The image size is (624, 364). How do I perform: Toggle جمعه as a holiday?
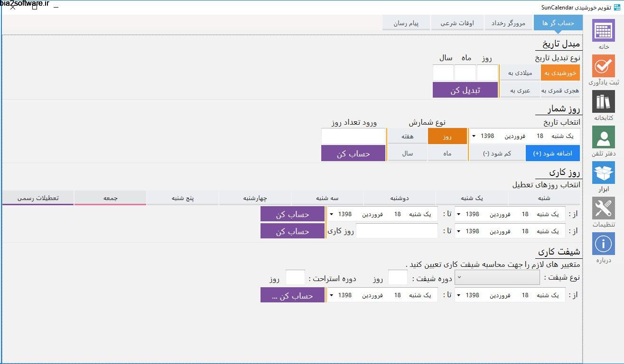point(110,198)
